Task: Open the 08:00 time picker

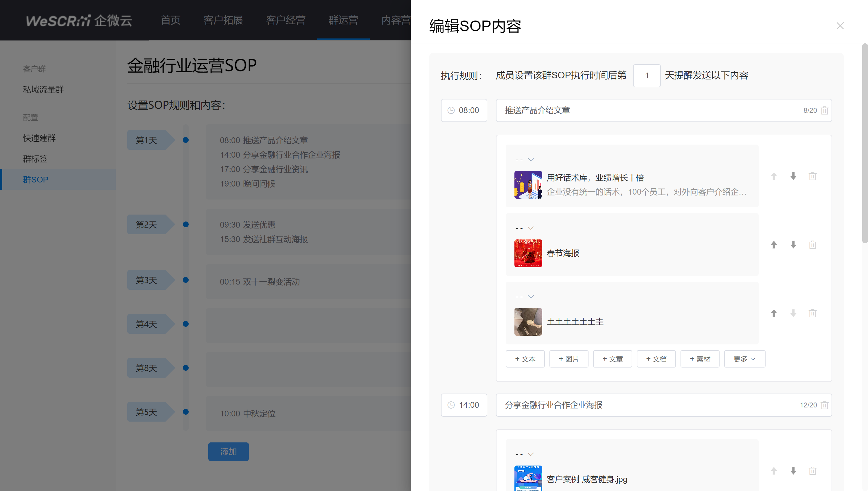Action: coord(464,110)
